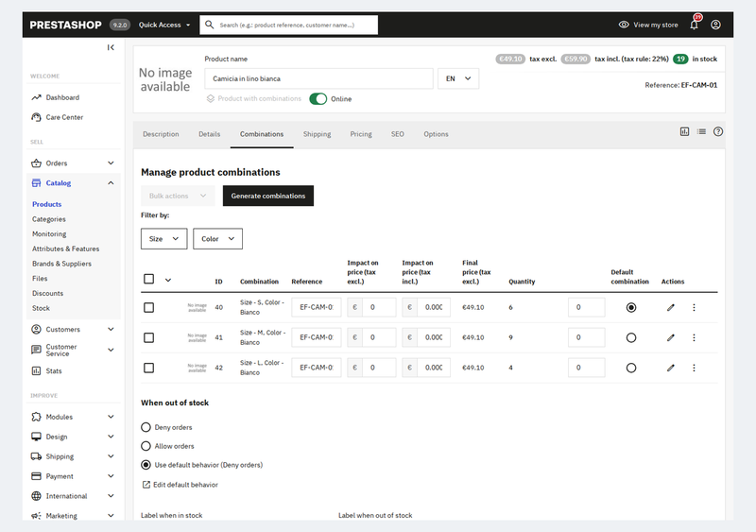Expand bulk select chevron beside header checkbox
Screen dimensions: 756x532
click(168, 280)
